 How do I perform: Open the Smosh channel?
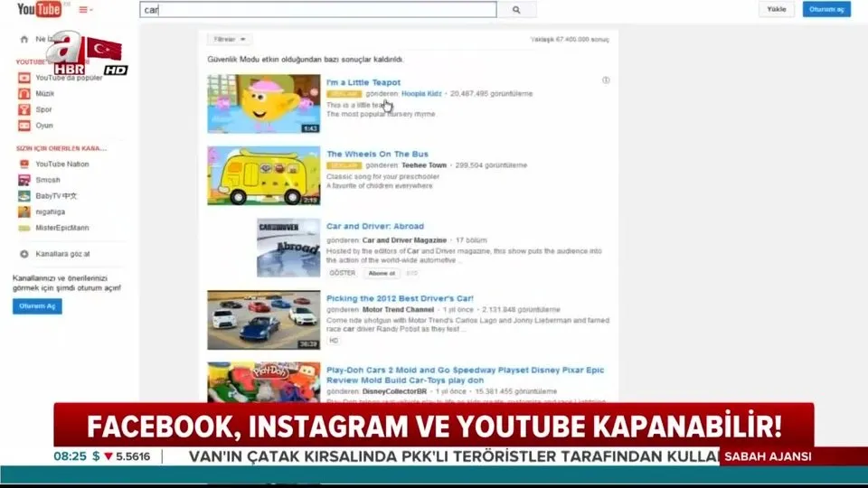coord(48,180)
